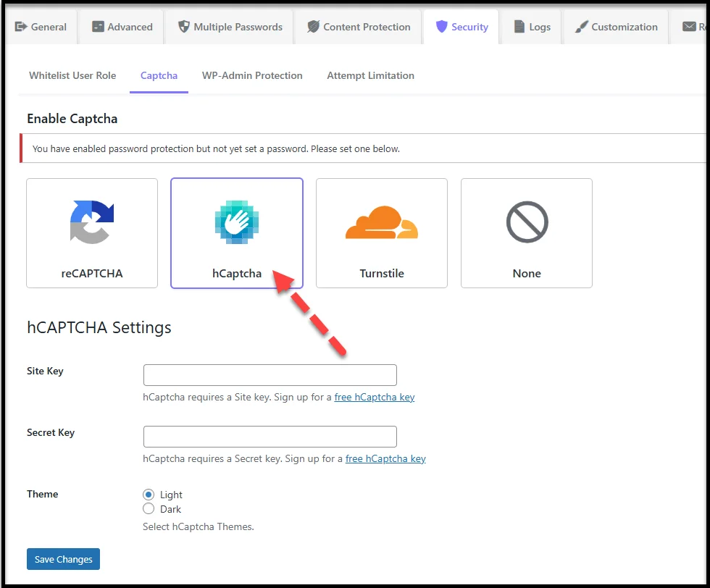Click the Save Changes button
The width and height of the screenshot is (710, 588).
(63, 559)
